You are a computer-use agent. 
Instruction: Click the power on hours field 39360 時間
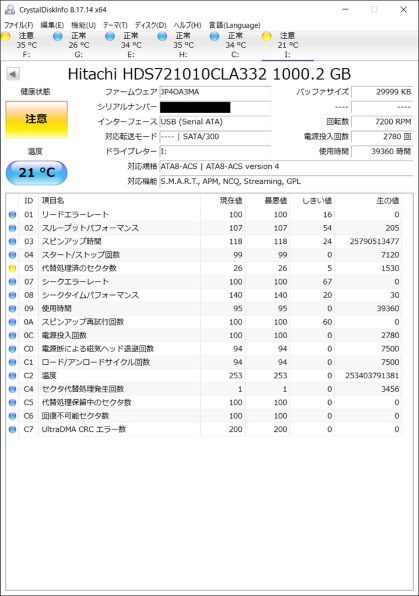[x=382, y=152]
